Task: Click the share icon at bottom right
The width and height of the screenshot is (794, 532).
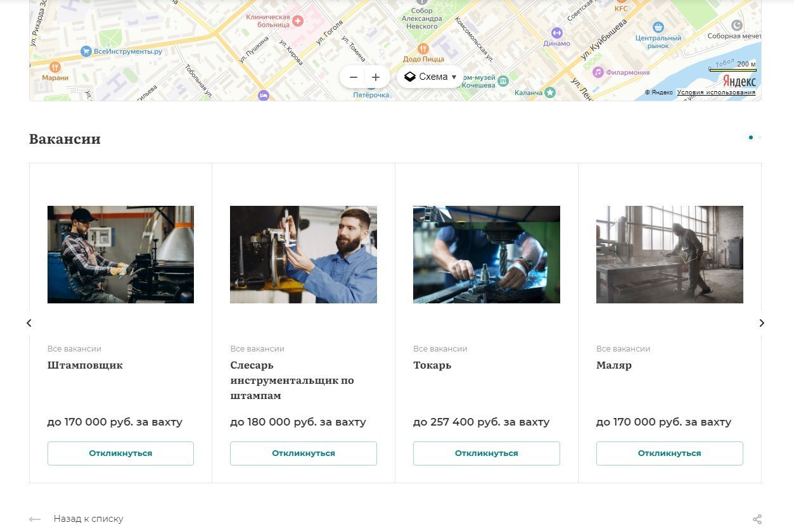Action: pos(757,519)
